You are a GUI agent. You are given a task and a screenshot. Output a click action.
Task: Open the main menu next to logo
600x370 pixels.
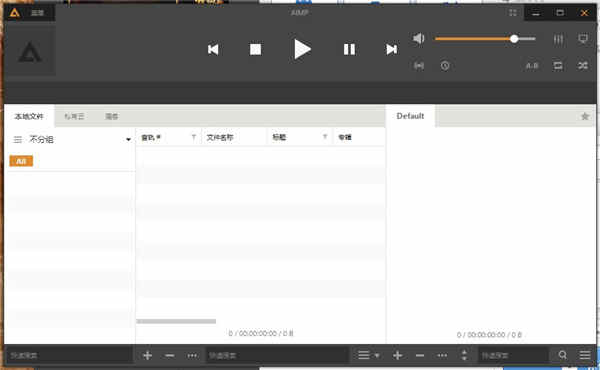tap(37, 13)
